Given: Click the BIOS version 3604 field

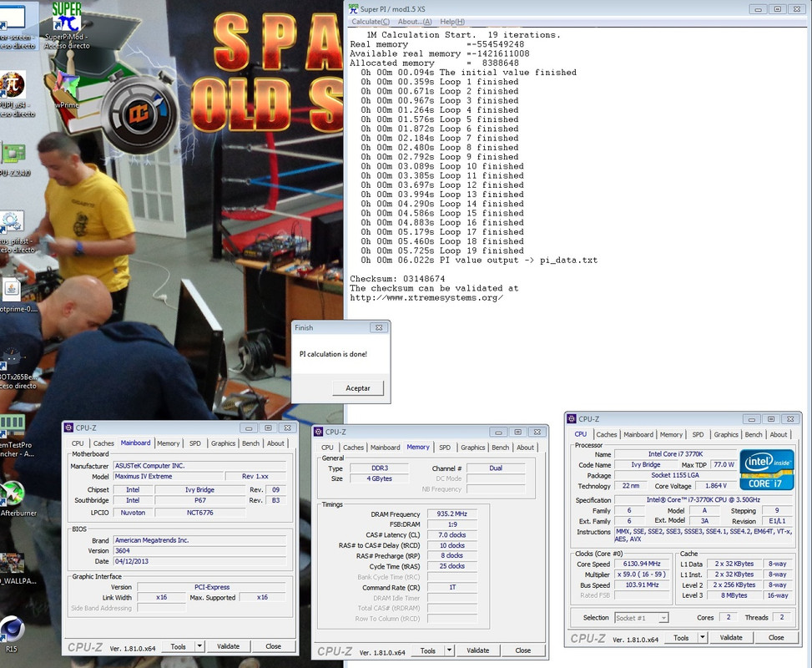Looking at the screenshot, I should (200, 551).
